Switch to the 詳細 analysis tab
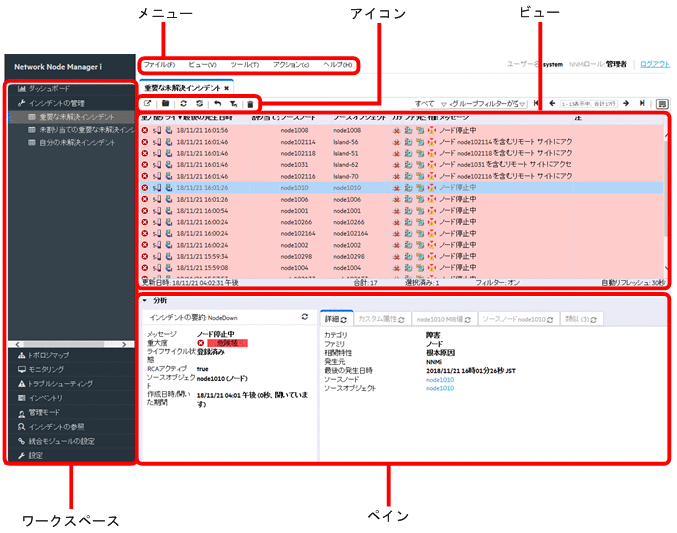 coord(336,319)
